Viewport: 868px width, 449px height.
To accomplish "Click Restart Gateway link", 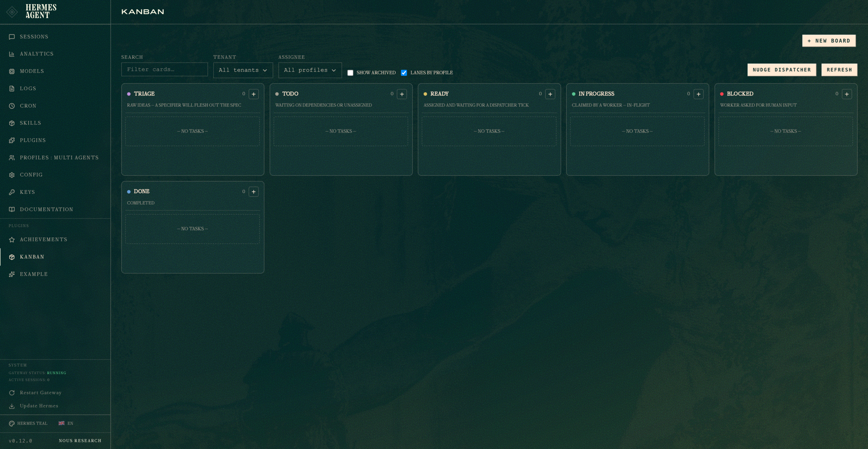I will pos(41,393).
